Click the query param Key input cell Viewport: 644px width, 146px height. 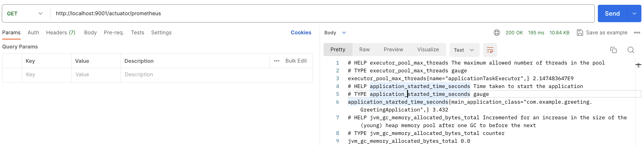coord(47,75)
